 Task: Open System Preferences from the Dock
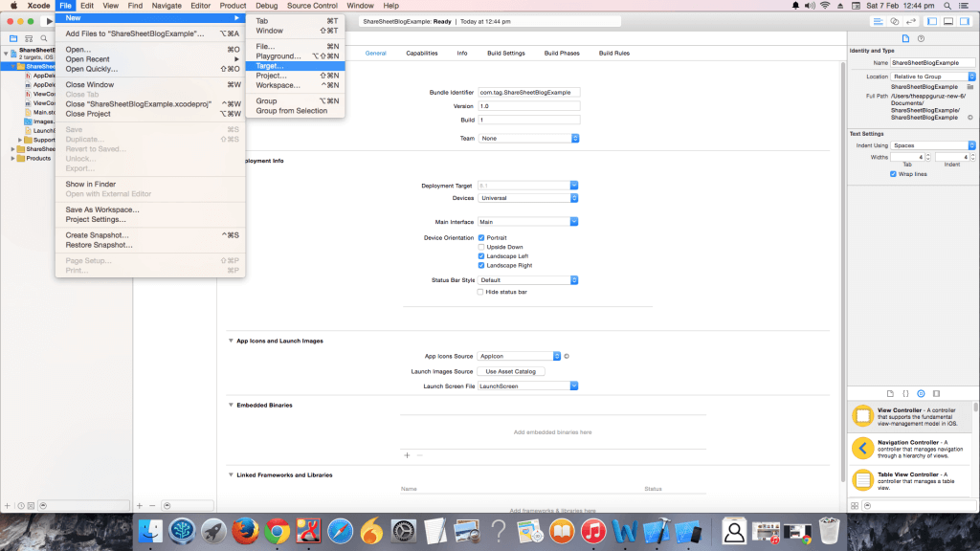[x=404, y=532]
